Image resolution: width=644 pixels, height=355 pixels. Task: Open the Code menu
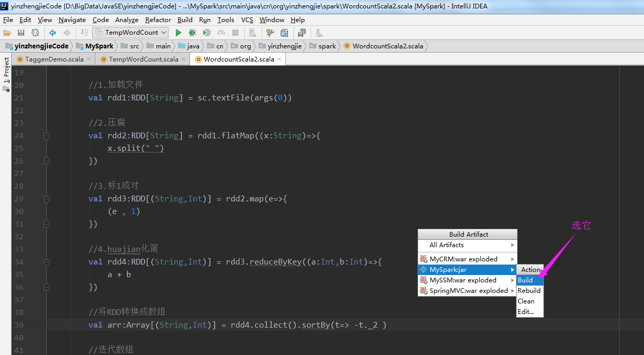(101, 19)
